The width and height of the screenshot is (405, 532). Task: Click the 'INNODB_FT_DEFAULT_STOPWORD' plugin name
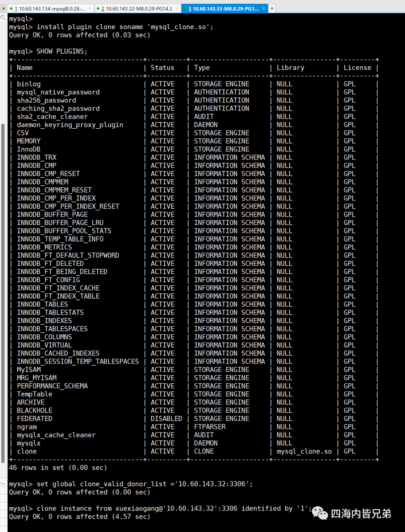pyautogui.click(x=68, y=255)
